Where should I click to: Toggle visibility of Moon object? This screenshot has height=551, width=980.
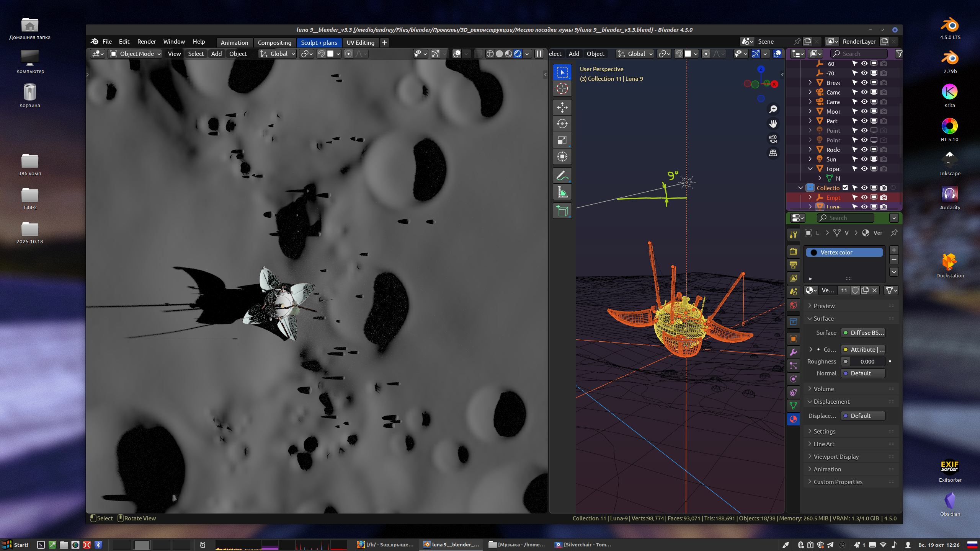864,111
